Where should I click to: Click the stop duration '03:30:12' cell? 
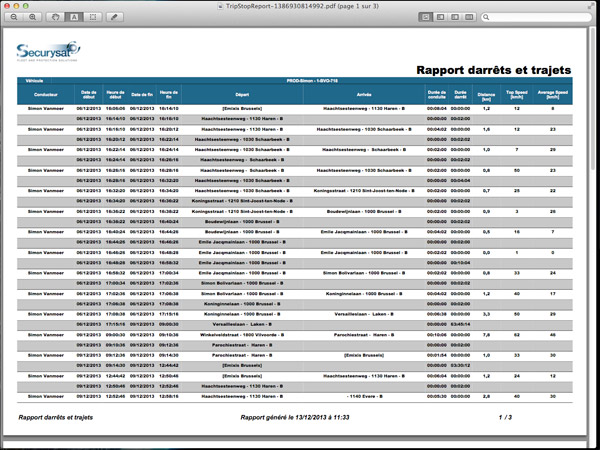click(x=460, y=365)
